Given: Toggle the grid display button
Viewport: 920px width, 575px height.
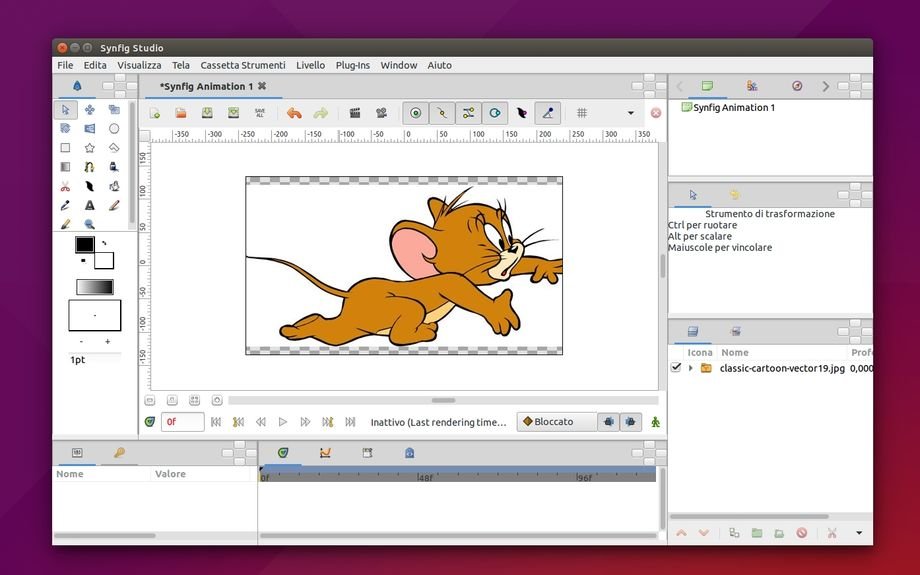Looking at the screenshot, I should point(581,113).
